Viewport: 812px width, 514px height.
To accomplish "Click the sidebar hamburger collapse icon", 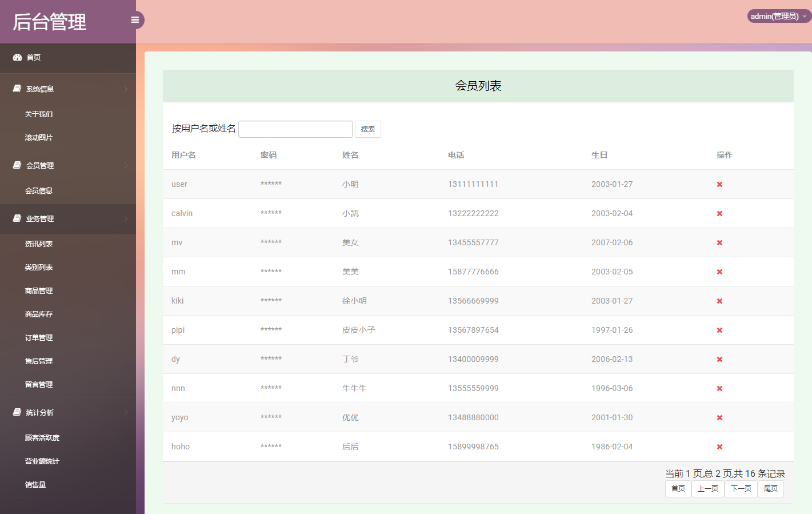I will [135, 19].
